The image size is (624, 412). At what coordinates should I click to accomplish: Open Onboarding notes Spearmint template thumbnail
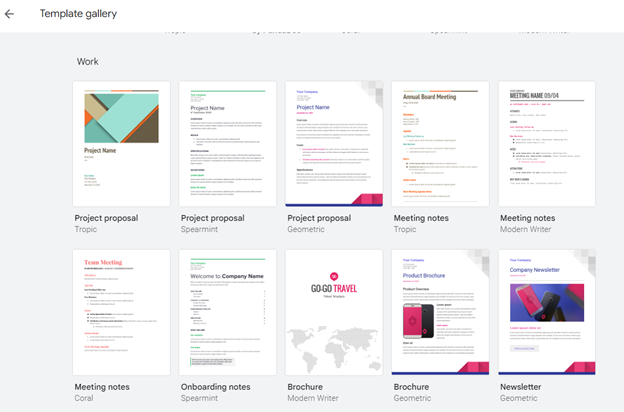227,312
